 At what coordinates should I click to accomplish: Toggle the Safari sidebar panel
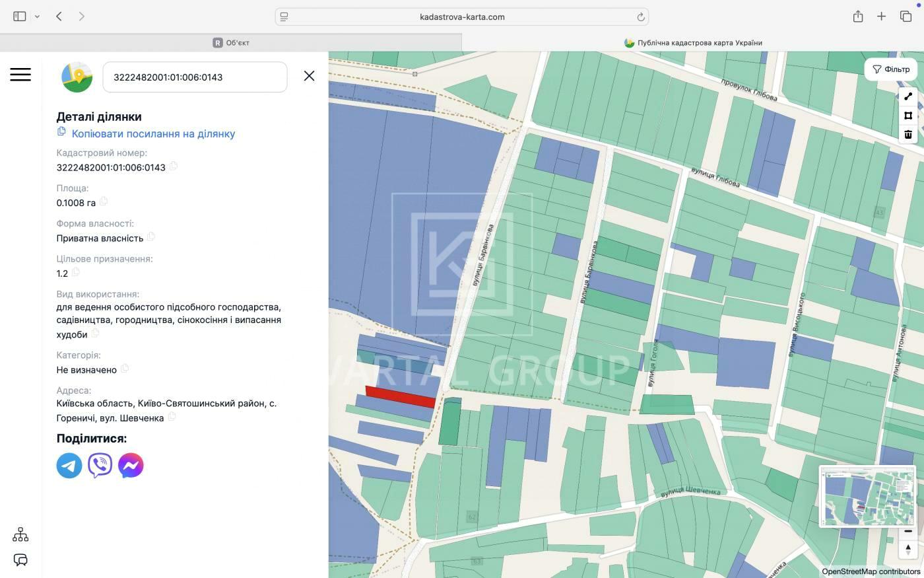[20, 17]
